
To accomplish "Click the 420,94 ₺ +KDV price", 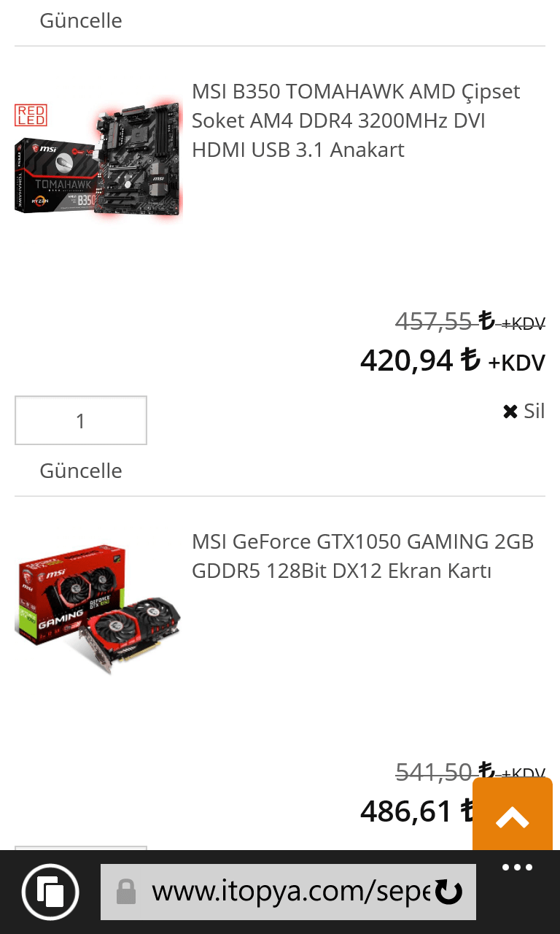I will [x=453, y=360].
